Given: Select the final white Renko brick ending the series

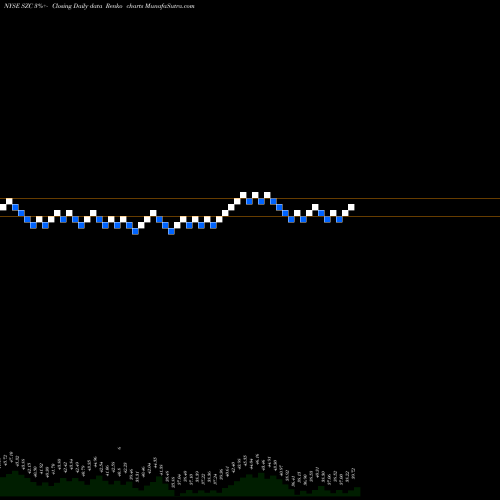Looking at the screenshot, I should [x=351, y=207].
